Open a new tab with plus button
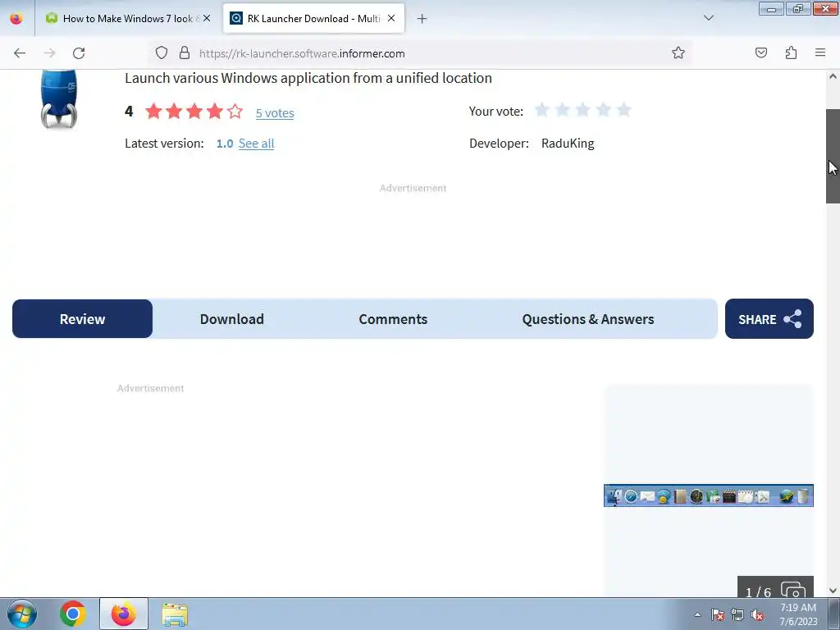 422,19
